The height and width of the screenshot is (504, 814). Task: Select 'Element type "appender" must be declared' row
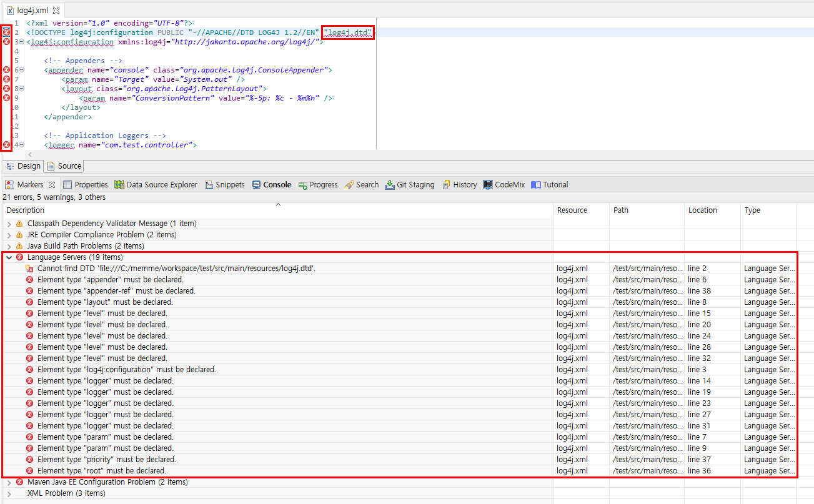(400, 280)
